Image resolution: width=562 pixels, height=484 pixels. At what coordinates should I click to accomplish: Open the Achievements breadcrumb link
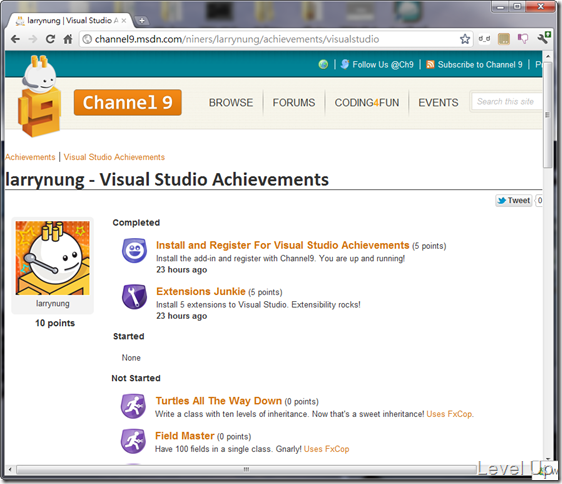point(30,157)
